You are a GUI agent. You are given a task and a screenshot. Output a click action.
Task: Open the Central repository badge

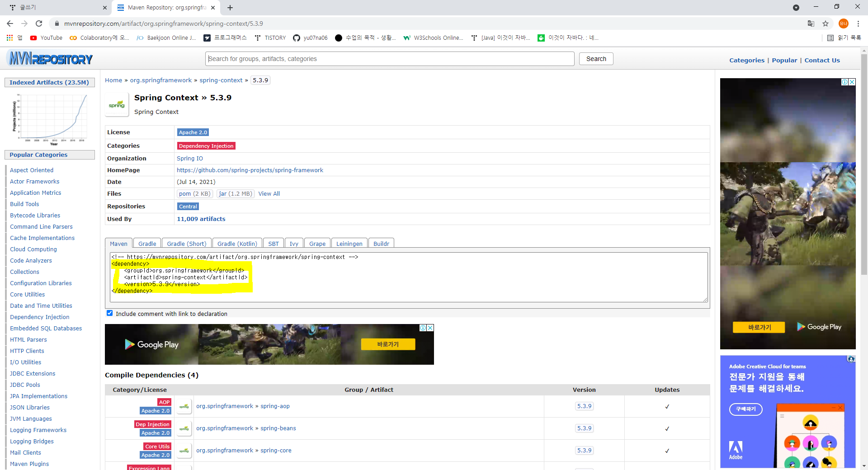[x=188, y=207]
